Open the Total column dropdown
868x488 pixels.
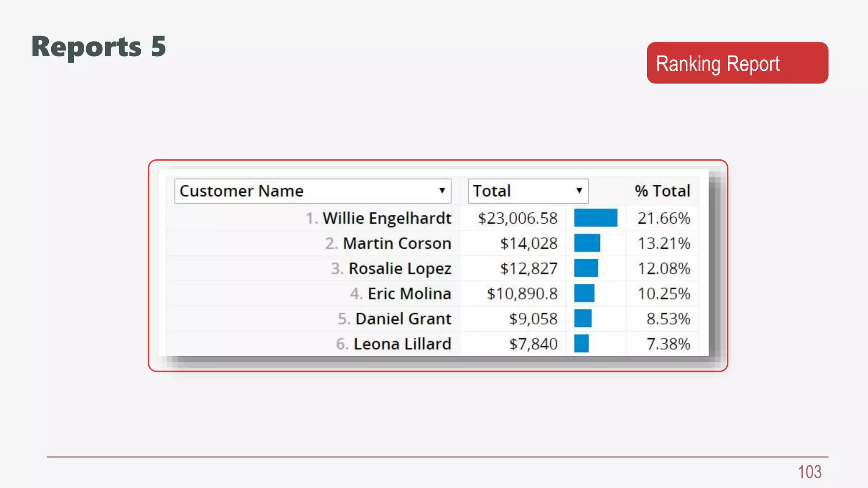coord(527,191)
